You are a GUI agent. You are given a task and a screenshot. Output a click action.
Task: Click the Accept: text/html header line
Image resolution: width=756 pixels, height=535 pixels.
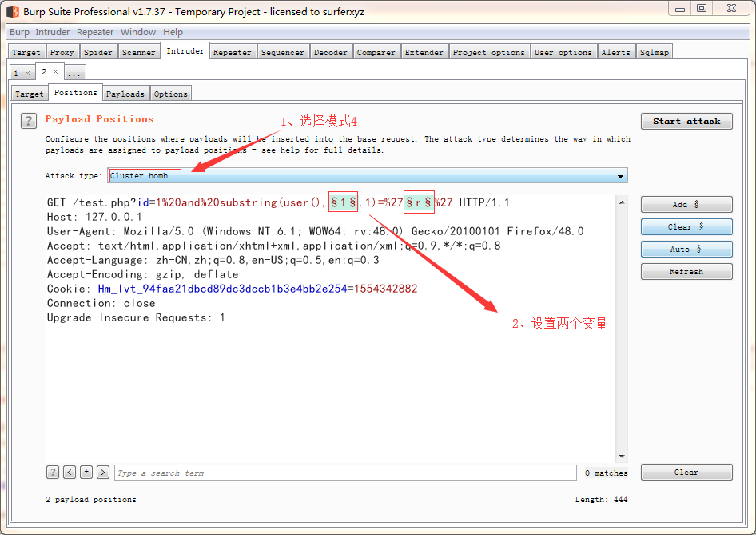[274, 246]
